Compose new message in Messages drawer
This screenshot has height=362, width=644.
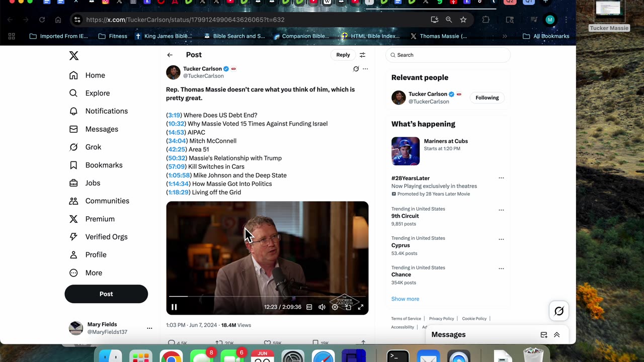coord(544,335)
